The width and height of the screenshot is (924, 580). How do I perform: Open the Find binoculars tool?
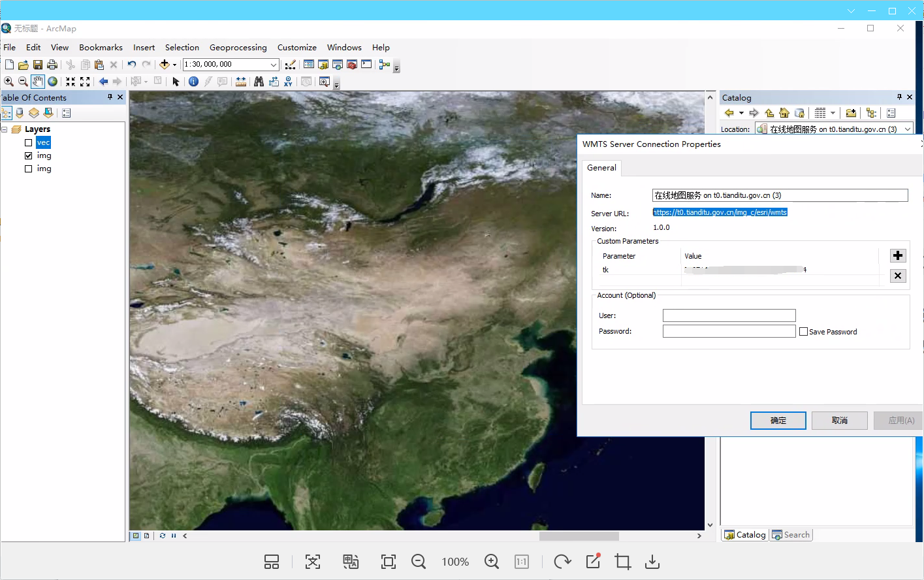click(x=259, y=82)
